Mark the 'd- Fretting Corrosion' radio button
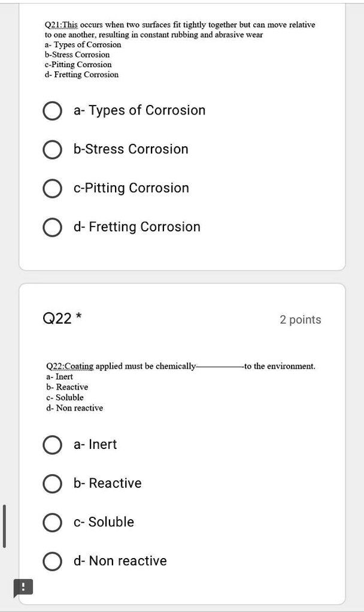This screenshot has height=612, width=364. point(52,228)
